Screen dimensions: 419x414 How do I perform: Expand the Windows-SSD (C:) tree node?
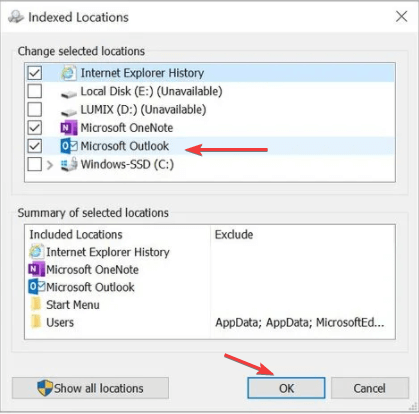pos(50,165)
